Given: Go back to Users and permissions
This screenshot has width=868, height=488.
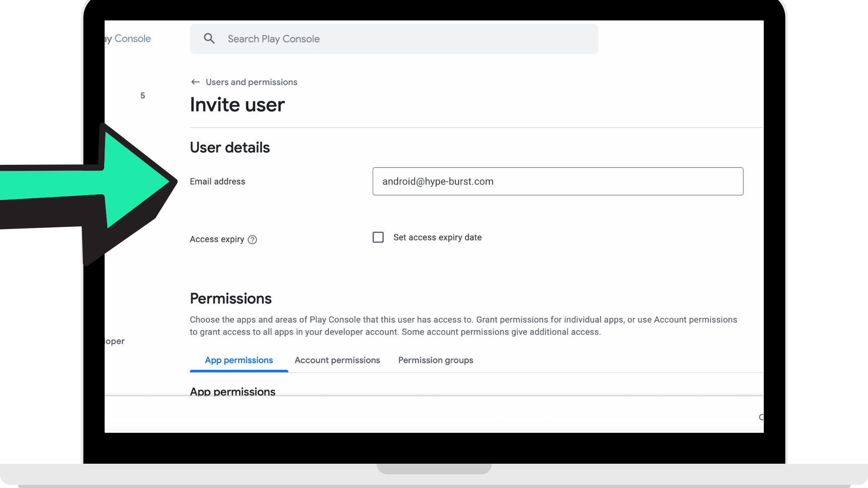Looking at the screenshot, I should (251, 82).
